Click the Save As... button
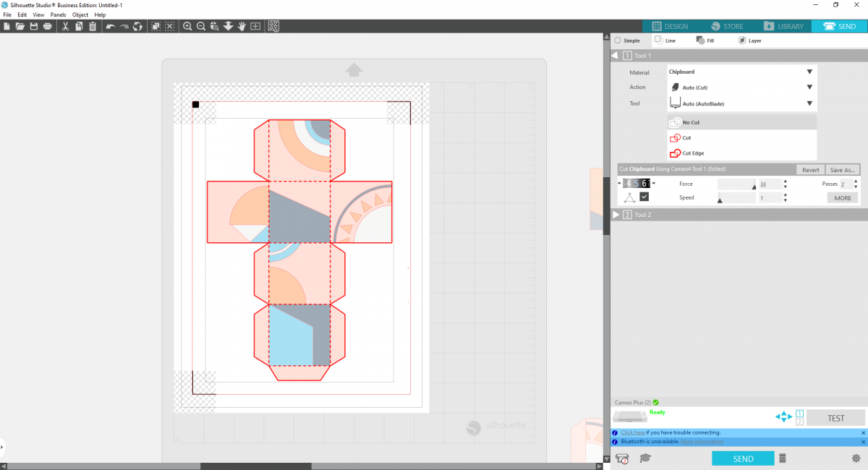This screenshot has width=868, height=470. [x=843, y=170]
